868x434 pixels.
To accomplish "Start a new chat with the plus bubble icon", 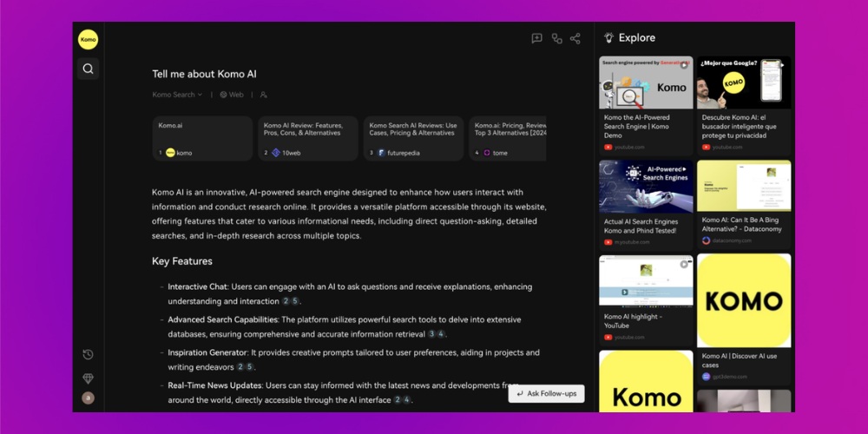I will click(x=537, y=38).
